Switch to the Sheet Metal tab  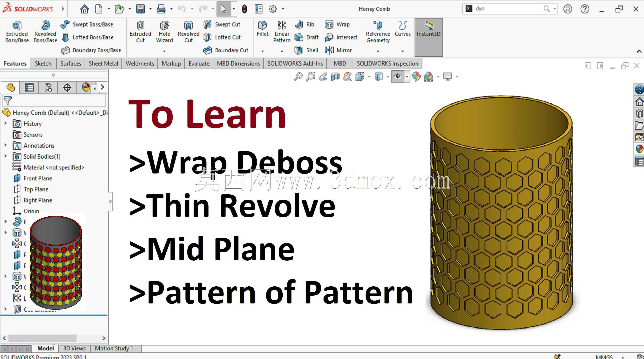coord(103,64)
